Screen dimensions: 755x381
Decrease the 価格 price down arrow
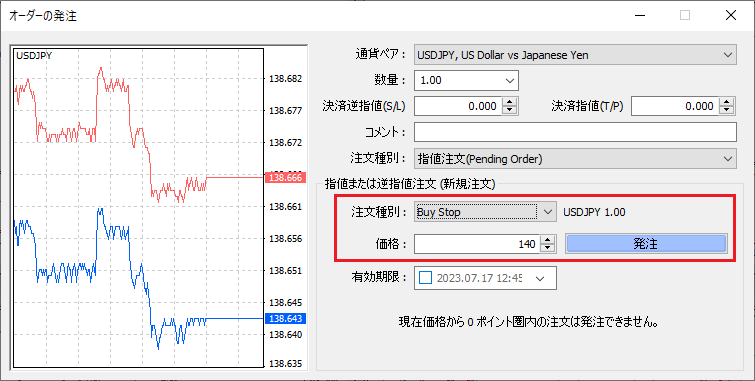(x=548, y=248)
